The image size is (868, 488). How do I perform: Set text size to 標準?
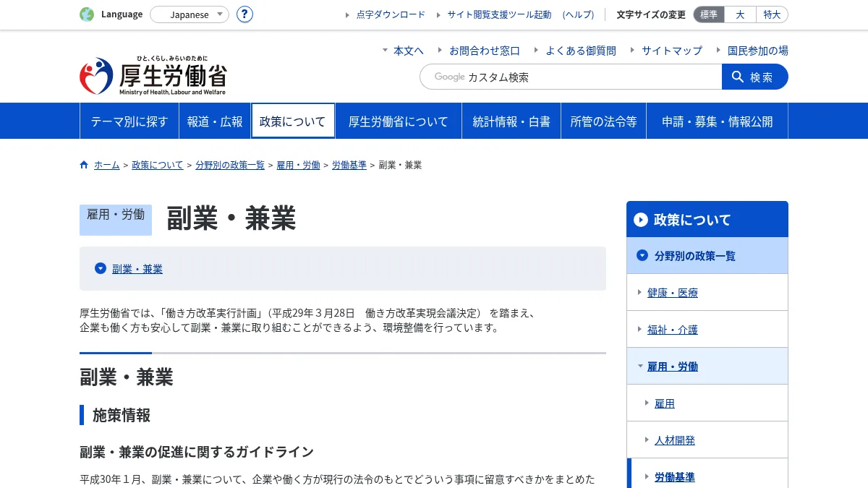(x=709, y=14)
